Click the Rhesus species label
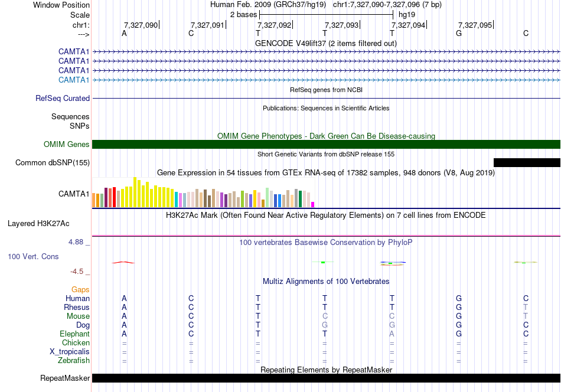Viewport: 561px width, 392px height. [x=77, y=307]
